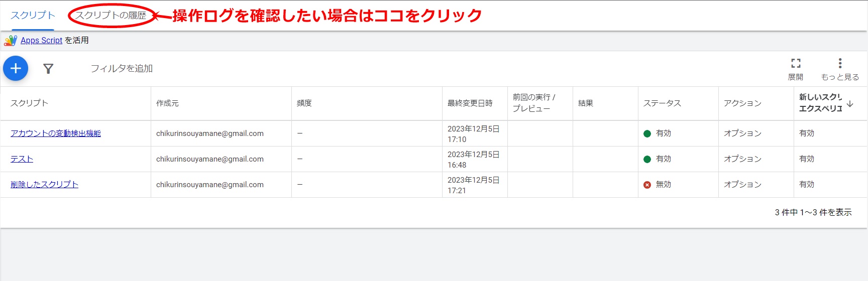Click red 無効 status icon for 削除したスクリプト
The image size is (868, 281).
(x=647, y=185)
